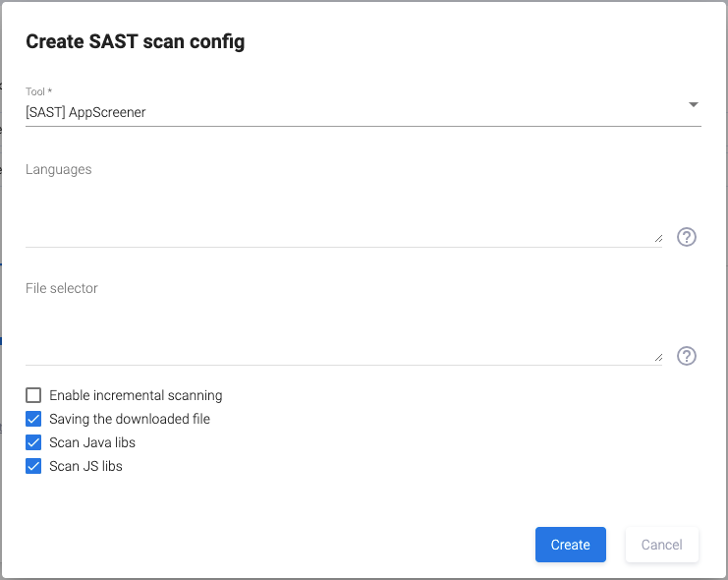Disable the 'Scan Java libs' checkbox

[33, 442]
